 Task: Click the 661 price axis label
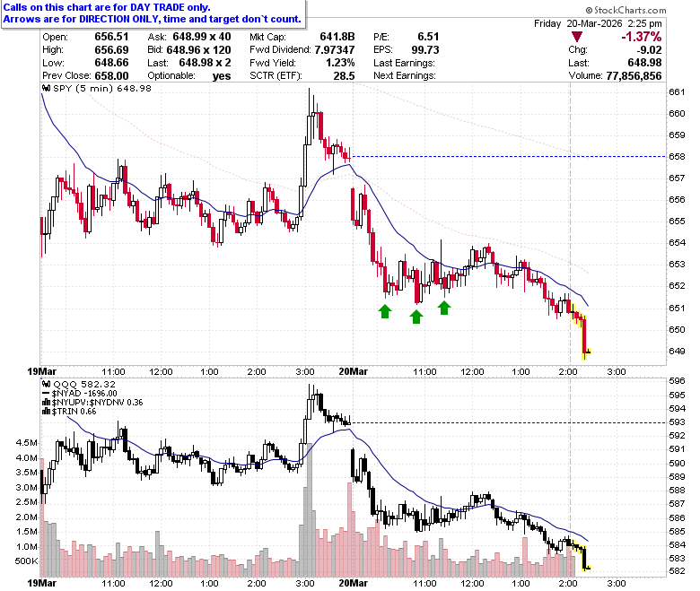click(x=677, y=91)
